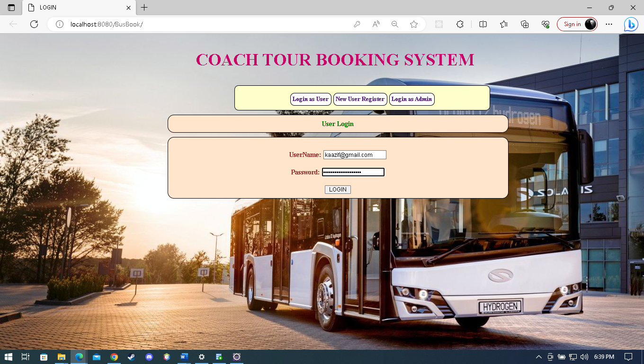Click inside the Password field
Viewport: 644px width, 364px height.
tap(353, 172)
